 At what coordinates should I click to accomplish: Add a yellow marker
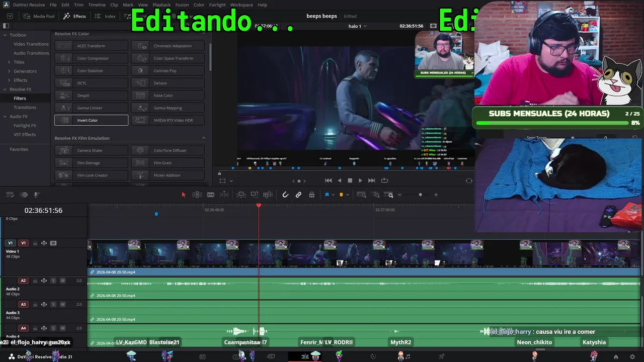click(341, 195)
